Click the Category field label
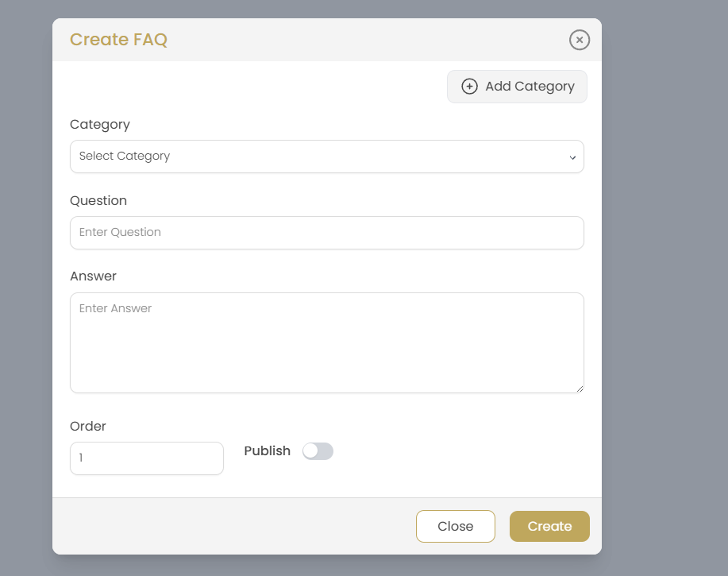This screenshot has width=728, height=576. 99,125
